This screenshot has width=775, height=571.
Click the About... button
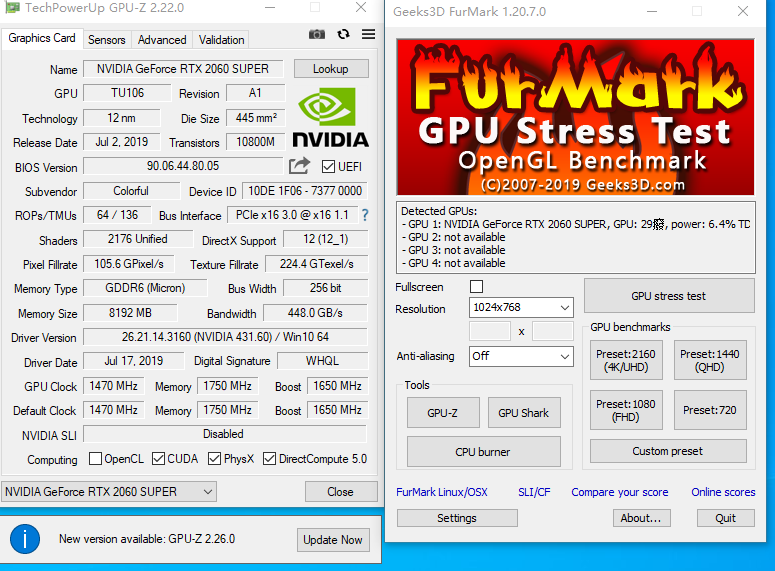click(641, 518)
